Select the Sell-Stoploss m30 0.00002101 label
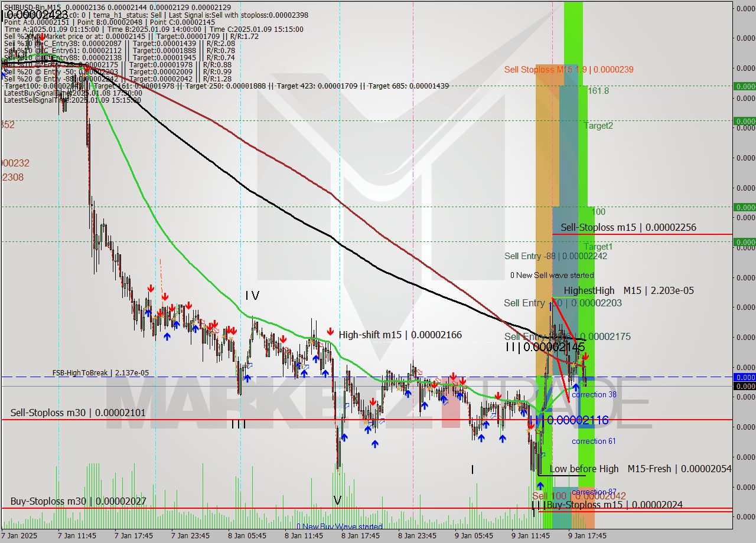 click(78, 413)
